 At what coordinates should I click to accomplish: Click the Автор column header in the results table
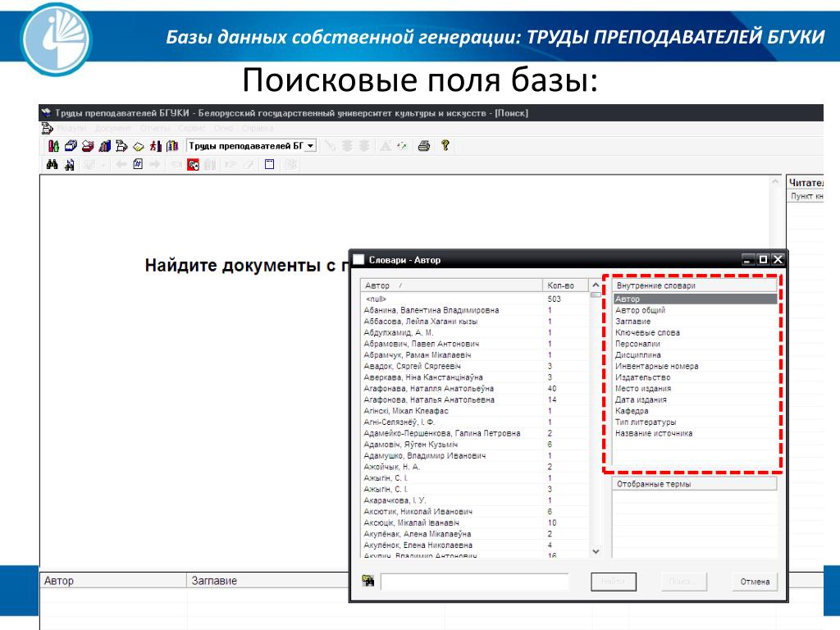click(113, 581)
